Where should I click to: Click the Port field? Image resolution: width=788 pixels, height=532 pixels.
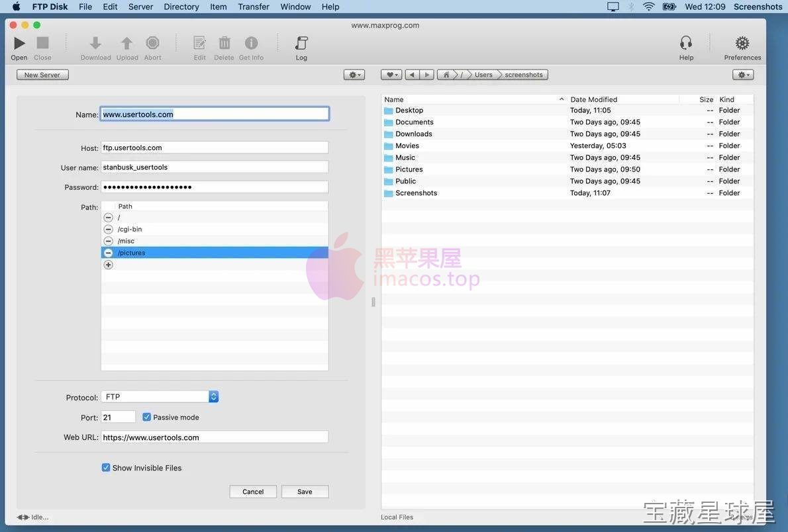pyautogui.click(x=118, y=417)
